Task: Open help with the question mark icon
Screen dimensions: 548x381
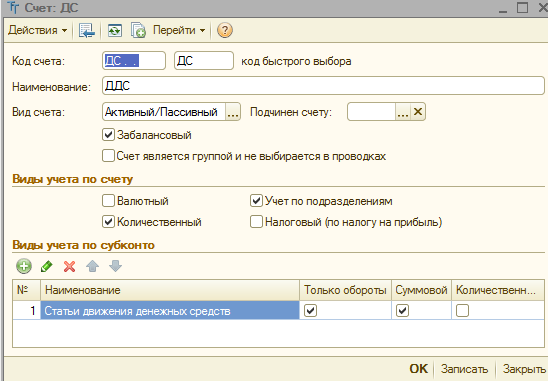Action: coord(225,30)
